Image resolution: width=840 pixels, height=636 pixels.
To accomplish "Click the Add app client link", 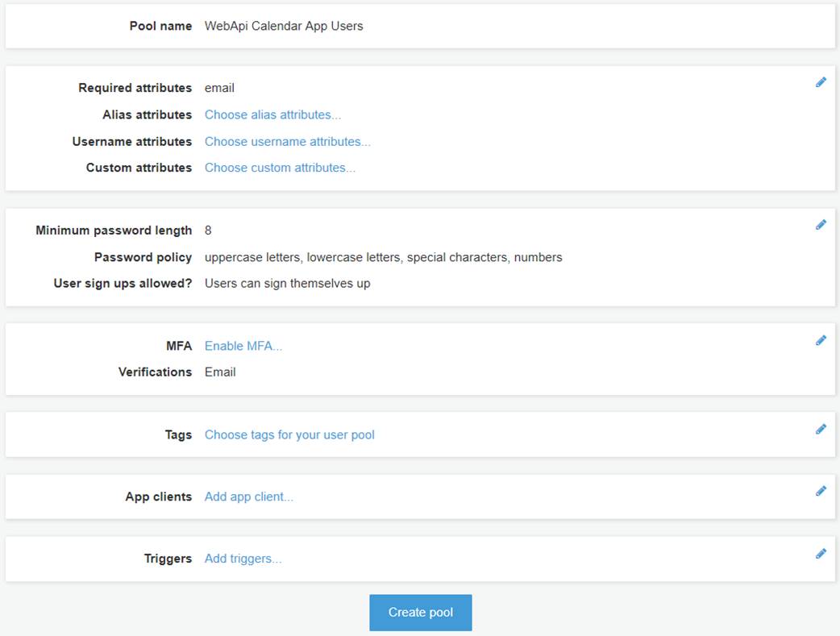I will (x=248, y=497).
